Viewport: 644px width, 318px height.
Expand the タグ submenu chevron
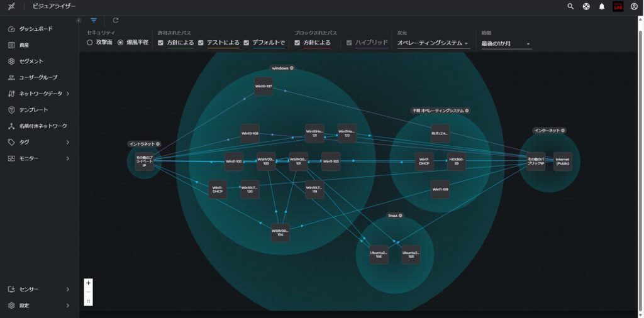(68, 142)
